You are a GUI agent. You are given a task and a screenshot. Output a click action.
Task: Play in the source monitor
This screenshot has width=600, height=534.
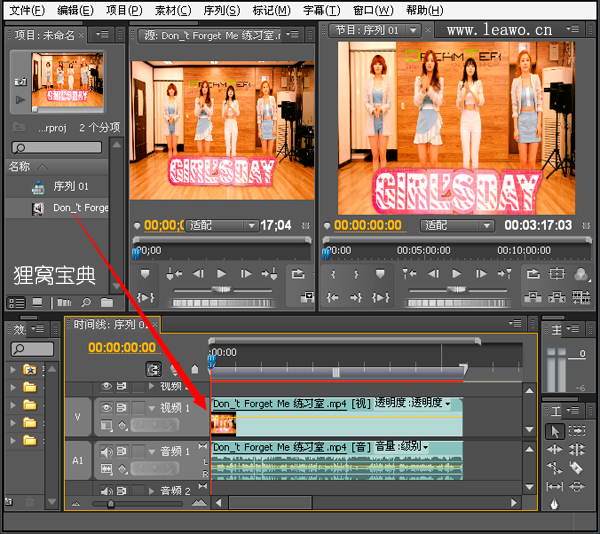(221, 274)
